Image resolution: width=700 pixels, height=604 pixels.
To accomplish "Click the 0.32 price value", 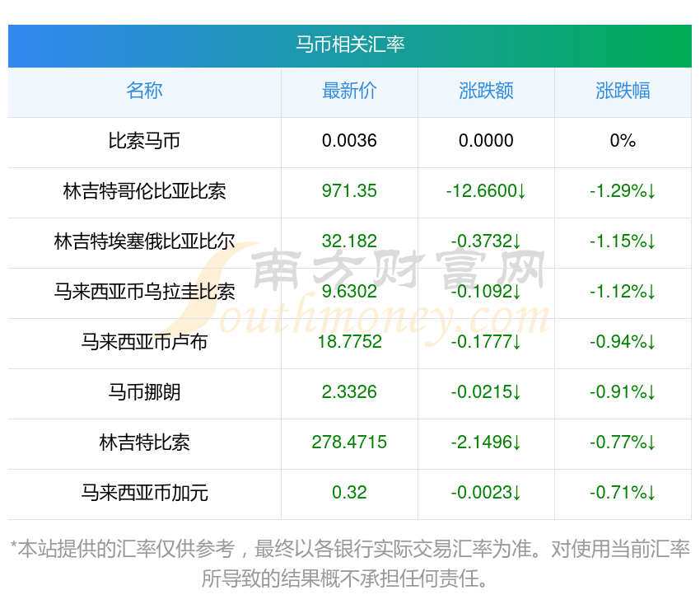I will coord(349,493).
